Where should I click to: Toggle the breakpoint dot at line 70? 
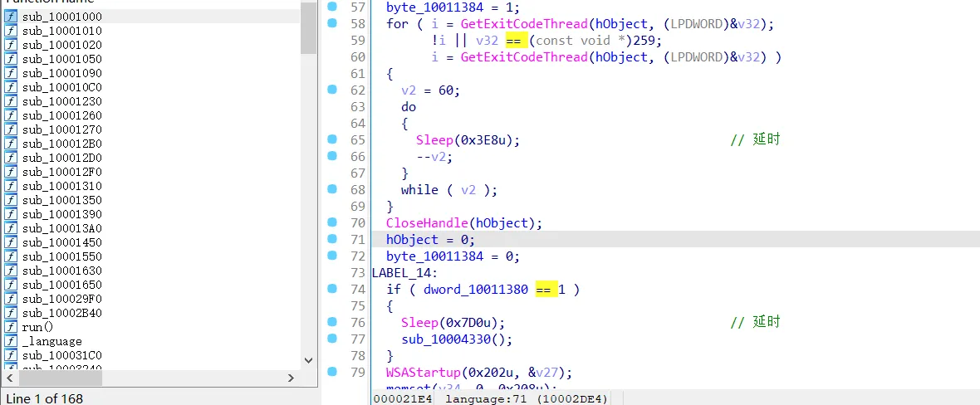pos(332,222)
